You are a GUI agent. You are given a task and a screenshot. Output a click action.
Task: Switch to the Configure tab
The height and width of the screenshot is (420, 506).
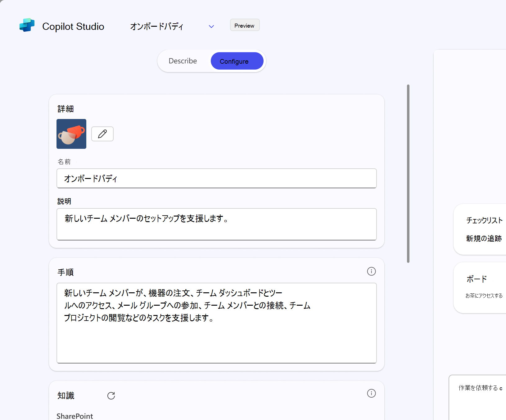237,61
